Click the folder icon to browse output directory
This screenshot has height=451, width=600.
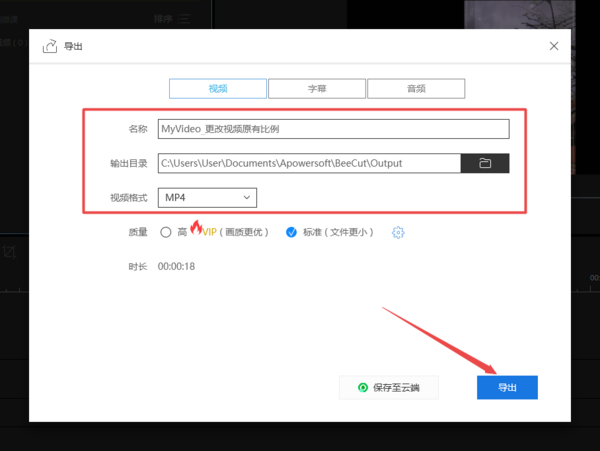485,163
